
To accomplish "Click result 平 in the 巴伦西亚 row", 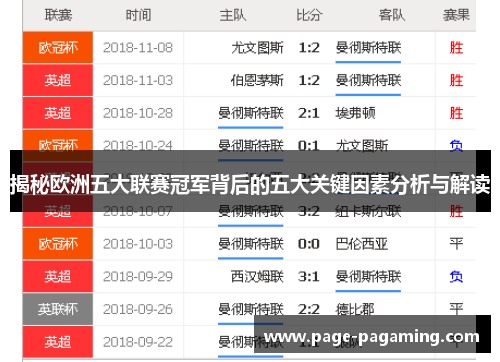I will [x=456, y=244].
